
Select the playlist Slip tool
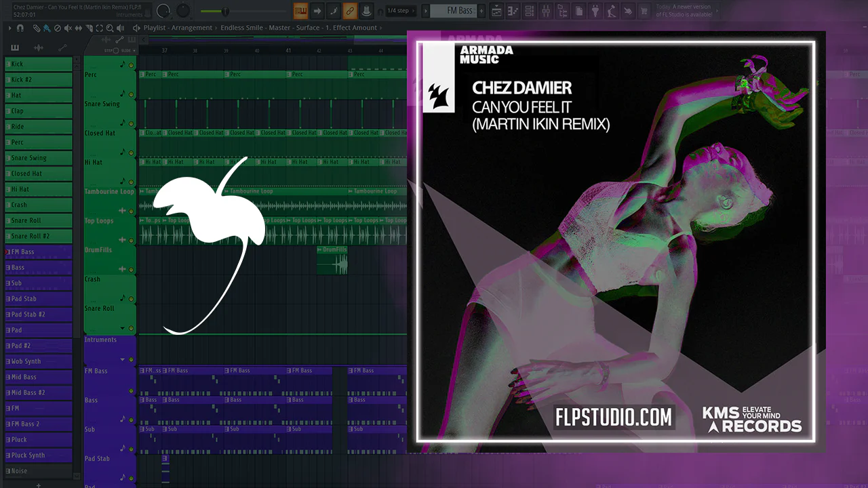[78, 28]
